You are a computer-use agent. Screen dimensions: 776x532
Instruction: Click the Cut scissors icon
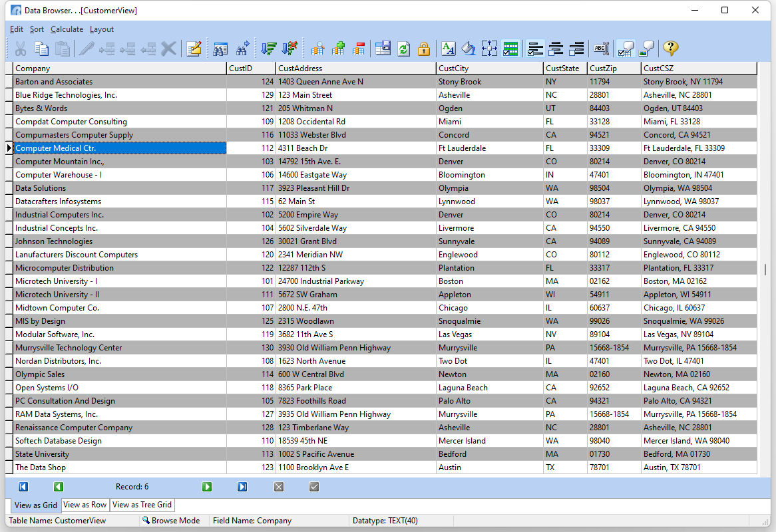[x=20, y=49]
